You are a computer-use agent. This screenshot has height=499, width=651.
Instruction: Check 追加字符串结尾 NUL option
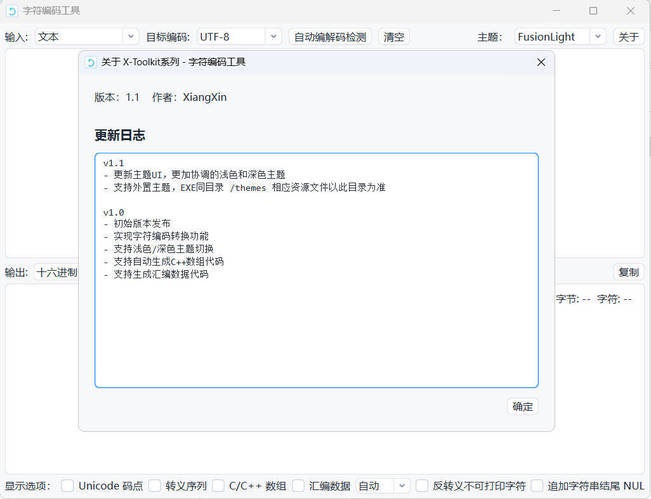click(538, 486)
